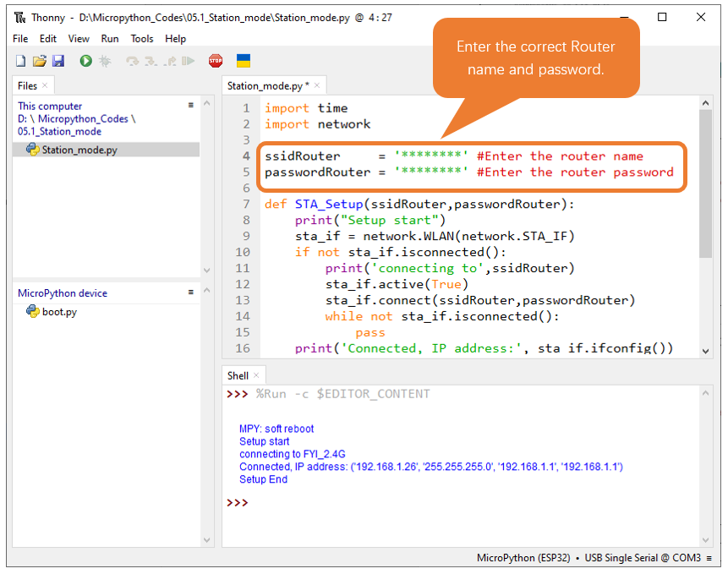Image resolution: width=728 pixels, height=574 pixels.
Task: Open interpreter selector menu in status bar
Action: [709, 558]
